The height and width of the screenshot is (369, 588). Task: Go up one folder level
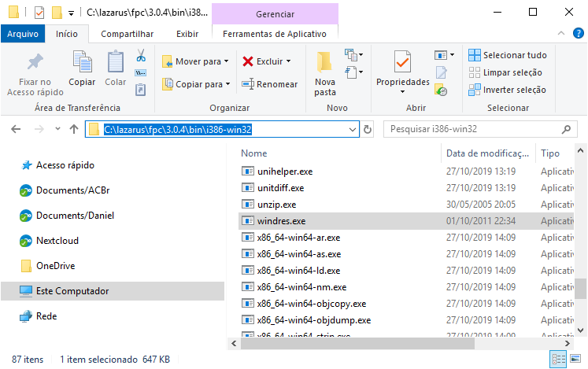[74, 129]
